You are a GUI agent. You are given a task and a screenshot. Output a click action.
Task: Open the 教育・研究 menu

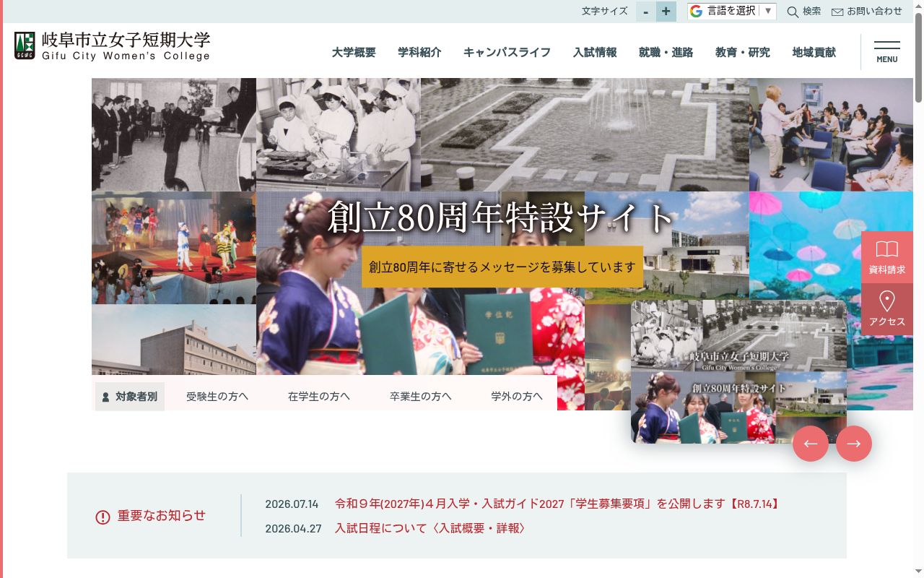pyautogui.click(x=742, y=52)
